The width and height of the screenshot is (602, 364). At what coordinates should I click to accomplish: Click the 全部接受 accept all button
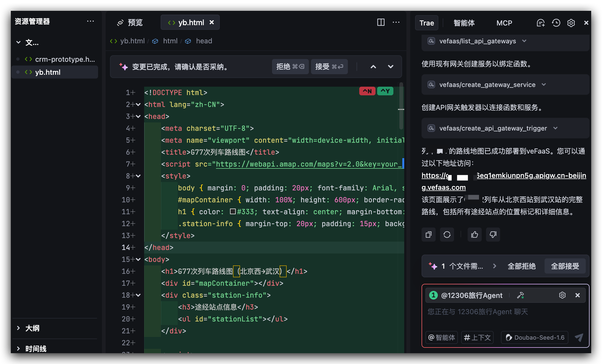coord(565,266)
